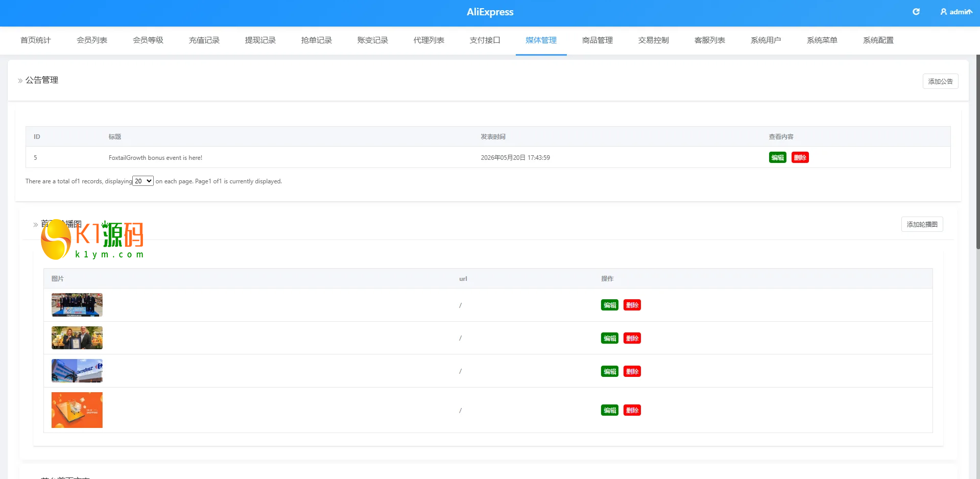
Task: Delete the Carrefour building carousel row
Action: tap(632, 371)
